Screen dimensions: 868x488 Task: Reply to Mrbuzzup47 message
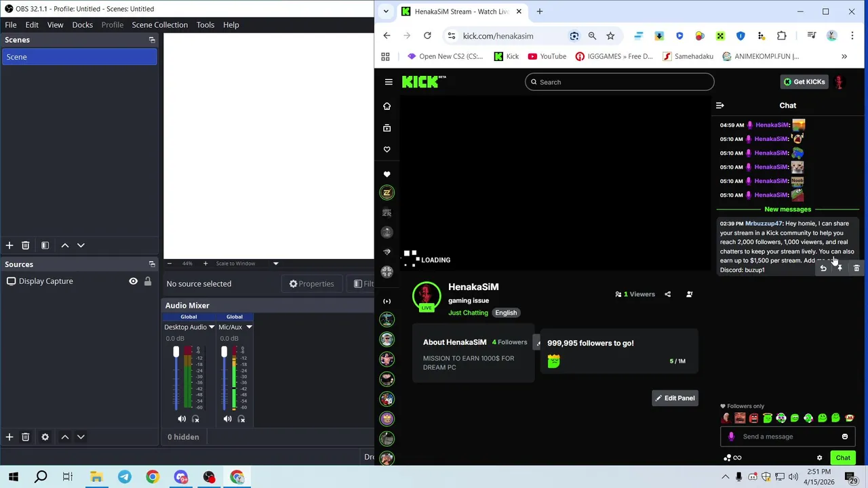coord(823,269)
